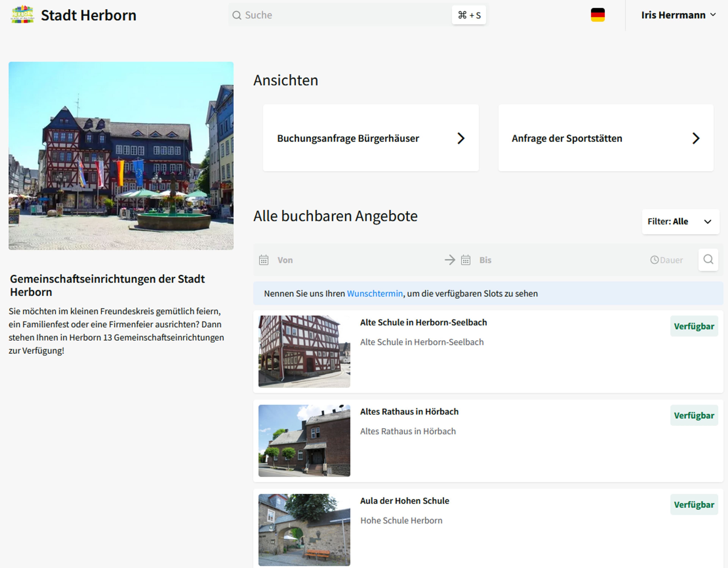
Task: Open the Bis date calendar picker
Action: (x=465, y=260)
